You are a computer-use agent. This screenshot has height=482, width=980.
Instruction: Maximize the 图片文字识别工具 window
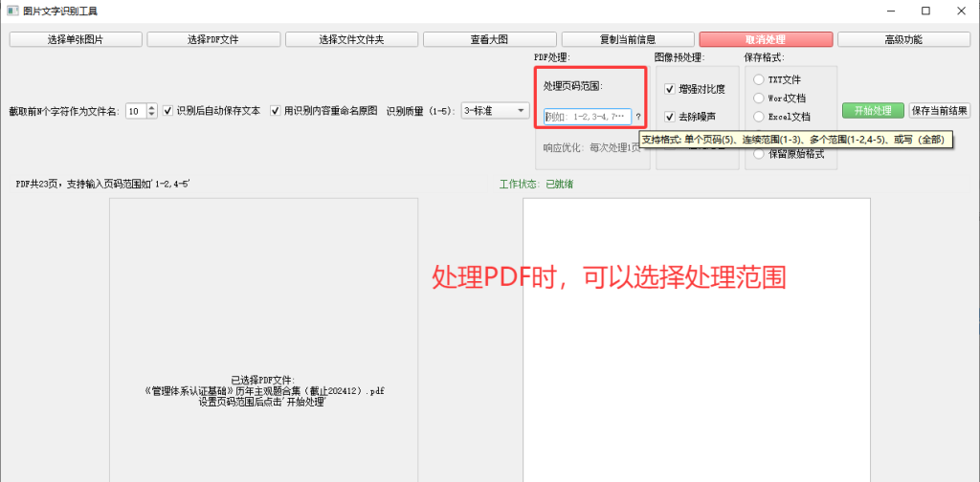pyautogui.click(x=925, y=11)
